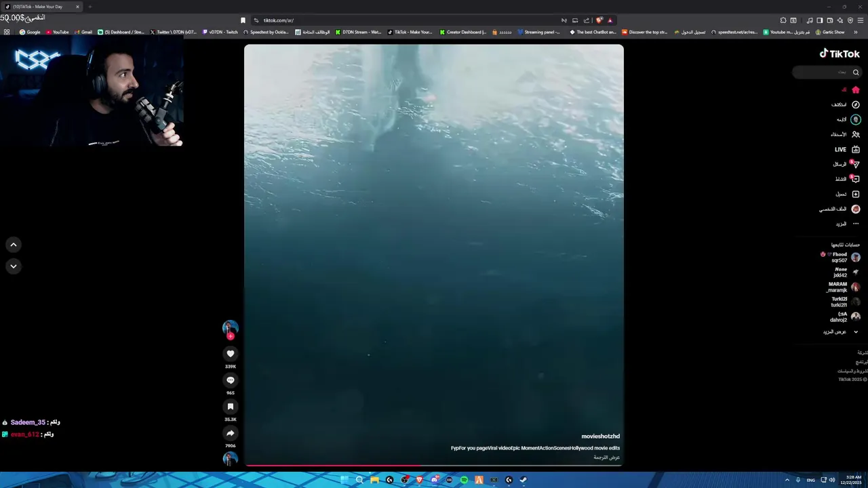Open the apps grid icon in bookmarks bar
Viewport: 868px width, 488px height.
[7, 32]
